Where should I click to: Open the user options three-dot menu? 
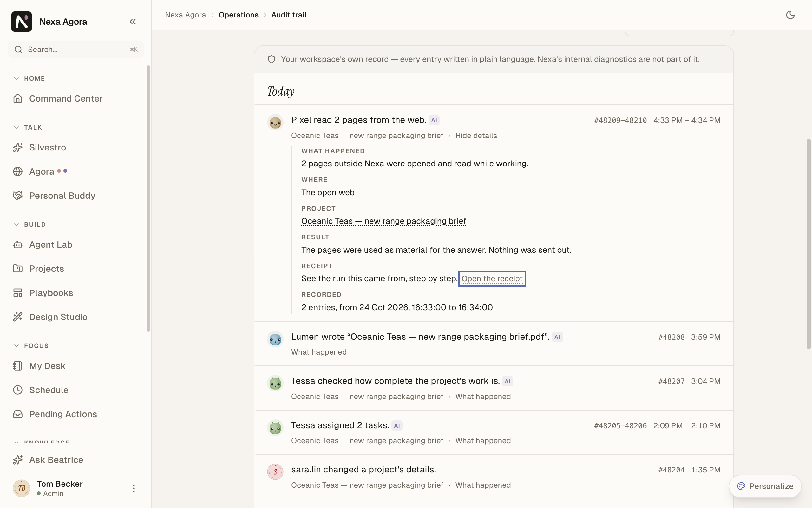134,488
